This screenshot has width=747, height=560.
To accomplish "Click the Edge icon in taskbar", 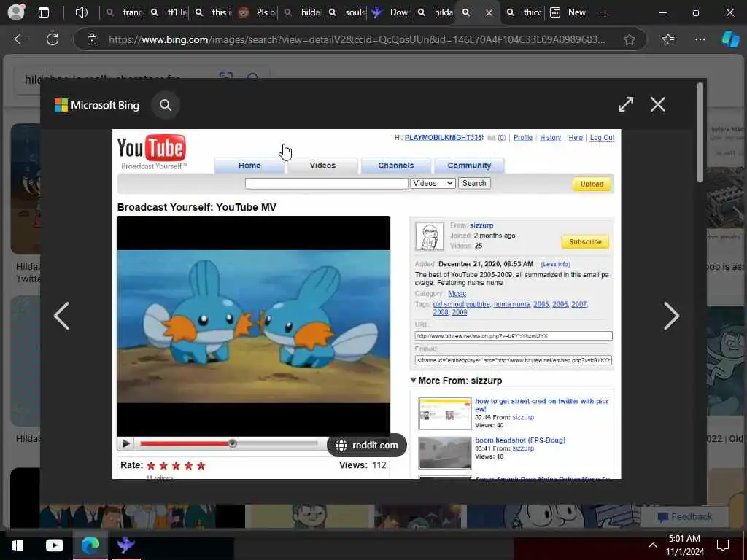I will point(90,545).
